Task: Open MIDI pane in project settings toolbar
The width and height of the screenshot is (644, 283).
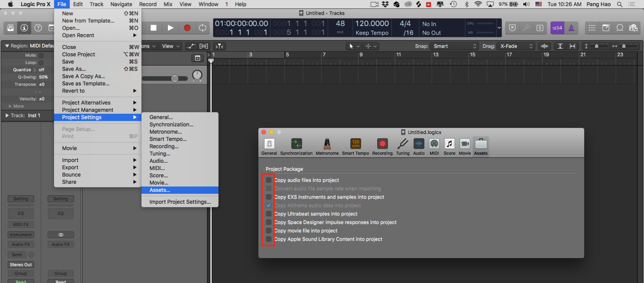Action: [x=434, y=147]
